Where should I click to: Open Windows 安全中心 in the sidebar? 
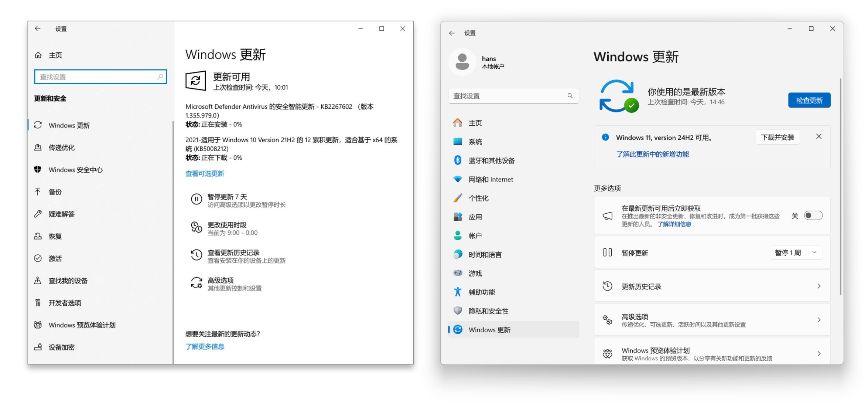tap(75, 170)
